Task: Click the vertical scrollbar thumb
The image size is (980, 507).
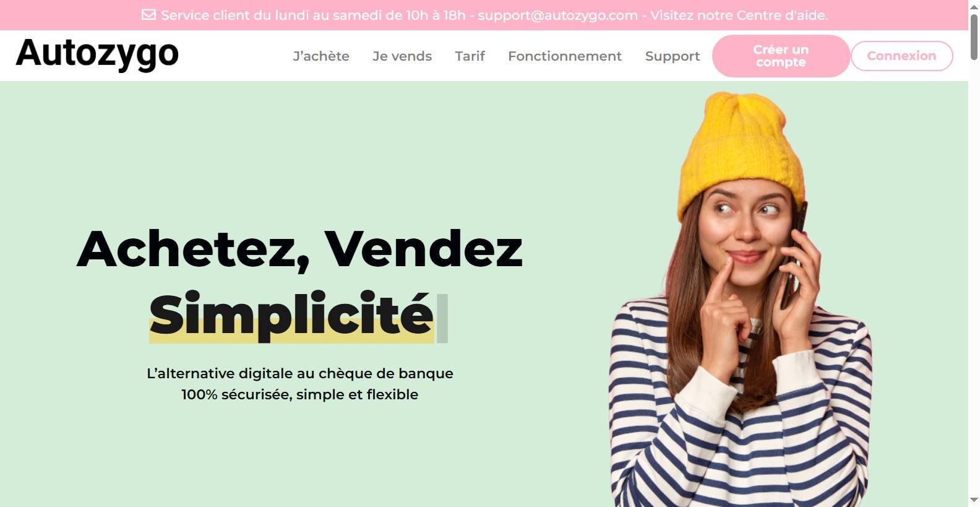Action: [x=974, y=36]
